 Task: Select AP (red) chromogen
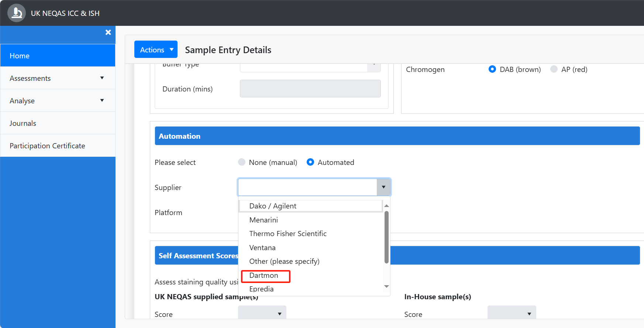coord(554,69)
